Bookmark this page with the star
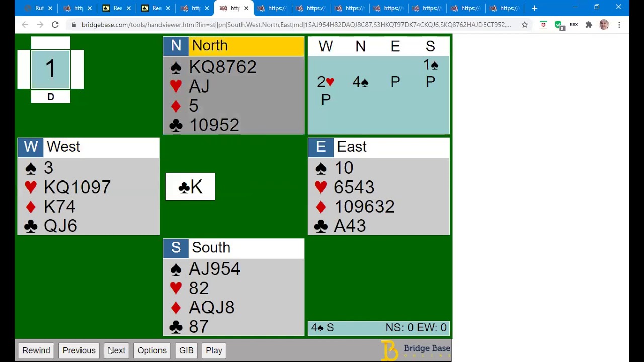This screenshot has height=362, width=644. 525,25
